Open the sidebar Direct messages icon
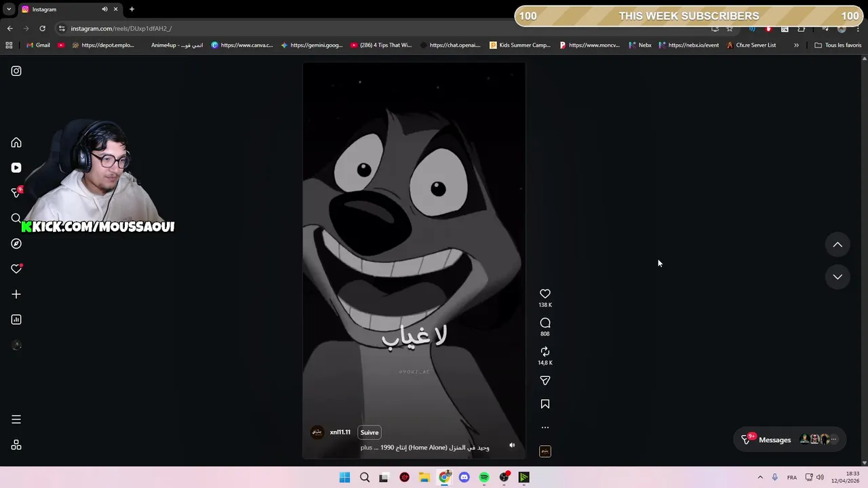This screenshot has height=488, width=868. click(16, 193)
